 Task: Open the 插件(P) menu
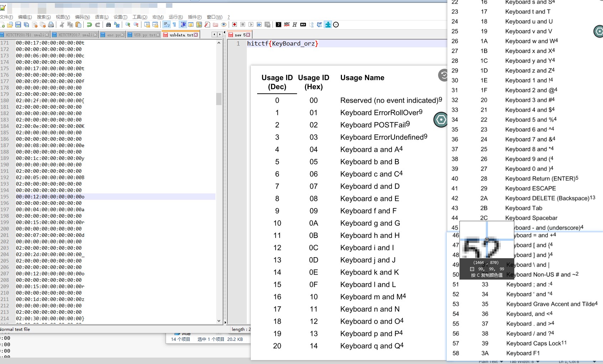pyautogui.click(x=195, y=17)
